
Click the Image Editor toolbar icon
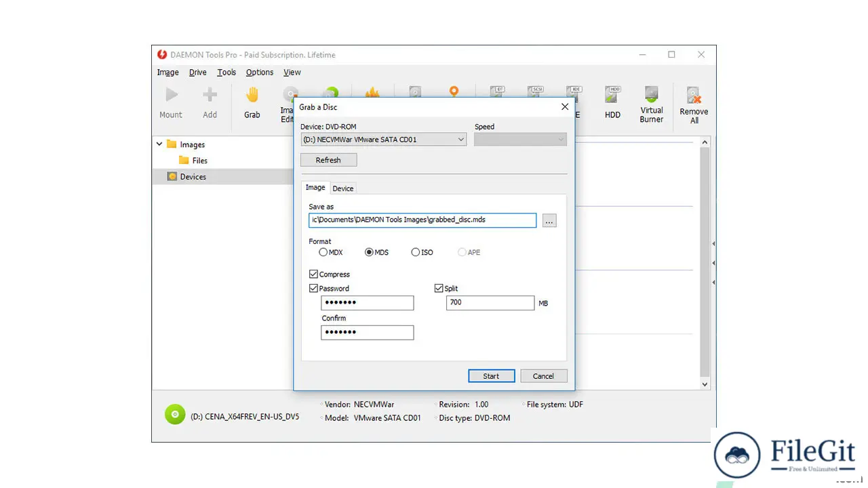tap(290, 93)
